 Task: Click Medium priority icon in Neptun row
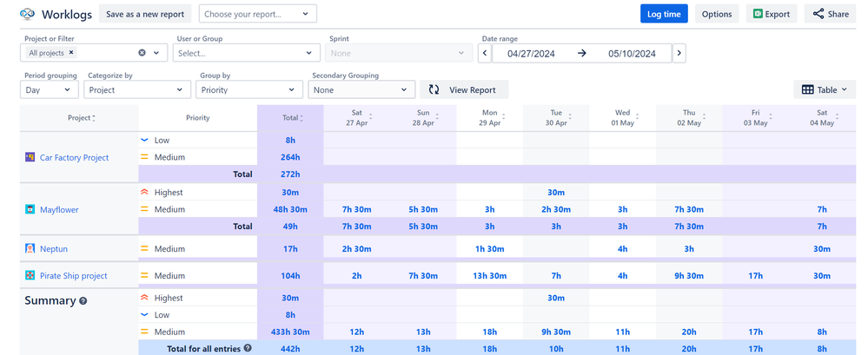tap(144, 249)
